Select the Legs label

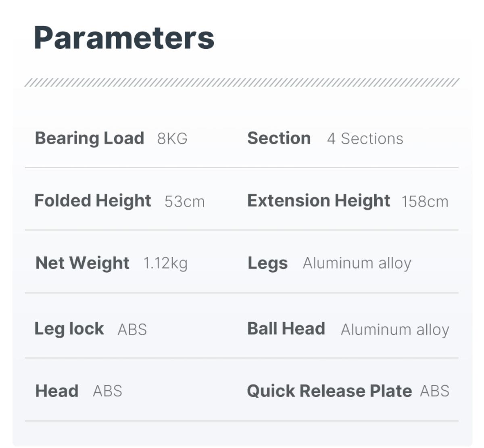tap(267, 263)
